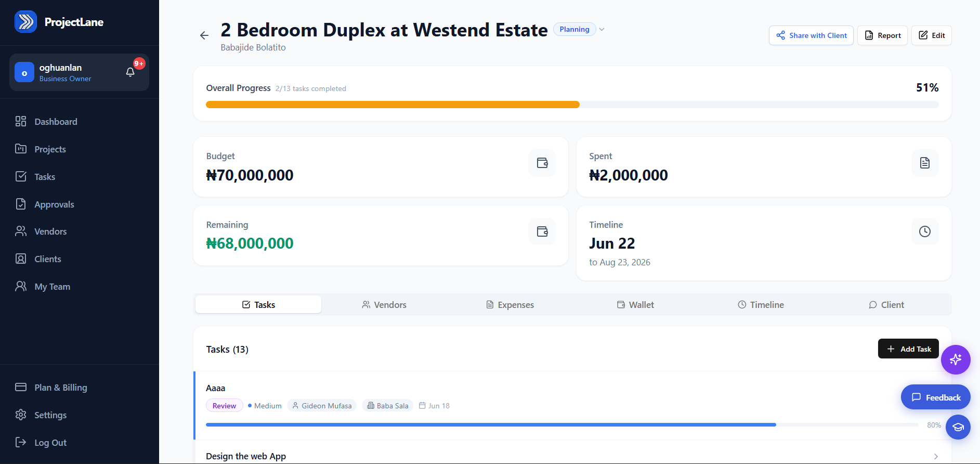Click the Share with Client button
Image resolution: width=980 pixels, height=464 pixels.
(x=811, y=35)
